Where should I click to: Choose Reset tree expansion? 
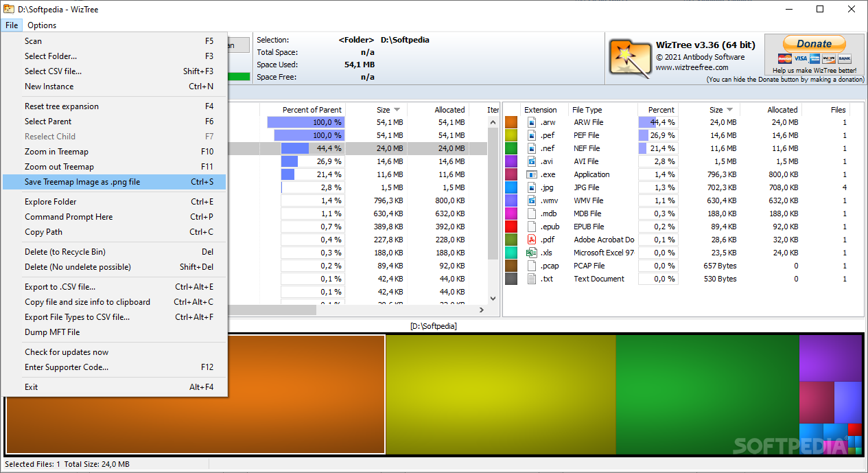pyautogui.click(x=114, y=106)
